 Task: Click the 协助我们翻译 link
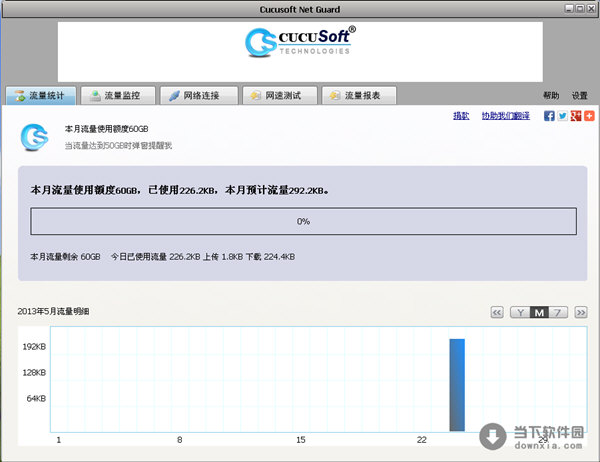[505, 116]
